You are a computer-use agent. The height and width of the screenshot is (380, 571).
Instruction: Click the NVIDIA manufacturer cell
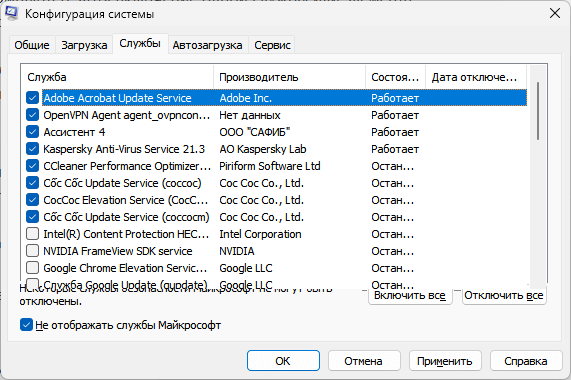(237, 251)
